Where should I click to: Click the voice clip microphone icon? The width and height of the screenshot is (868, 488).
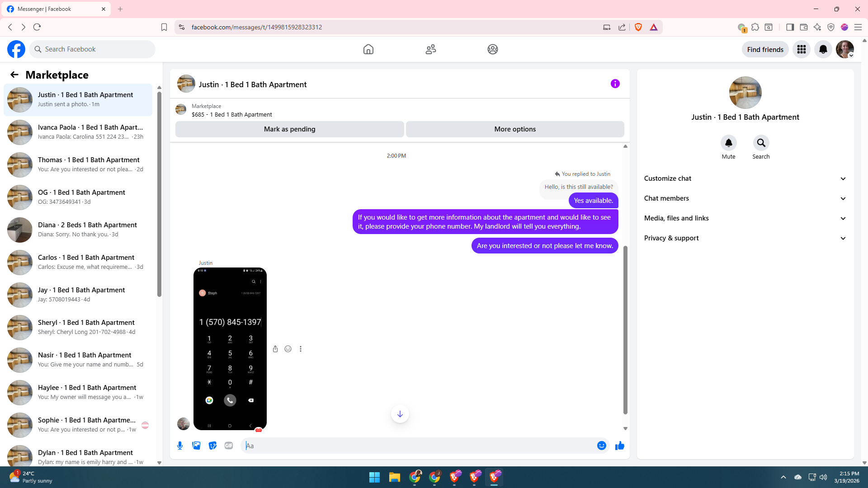(180, 446)
